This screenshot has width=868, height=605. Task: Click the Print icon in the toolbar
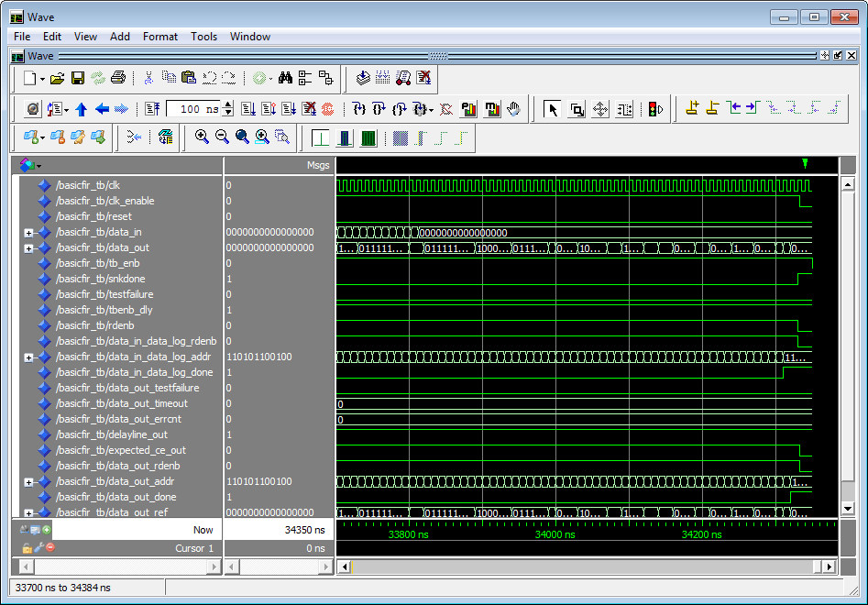pos(118,79)
